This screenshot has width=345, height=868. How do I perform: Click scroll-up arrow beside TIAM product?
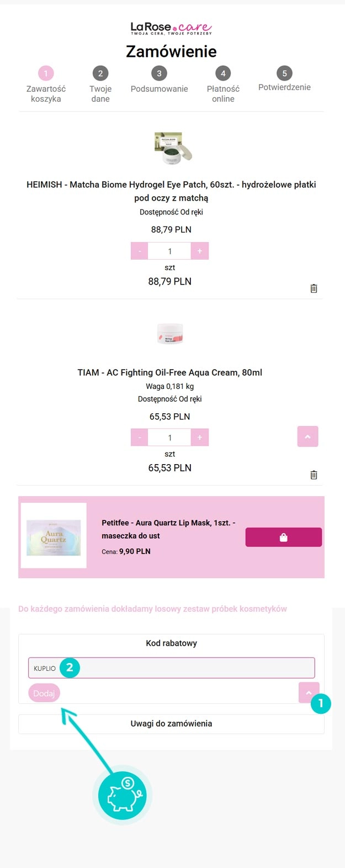307,436
